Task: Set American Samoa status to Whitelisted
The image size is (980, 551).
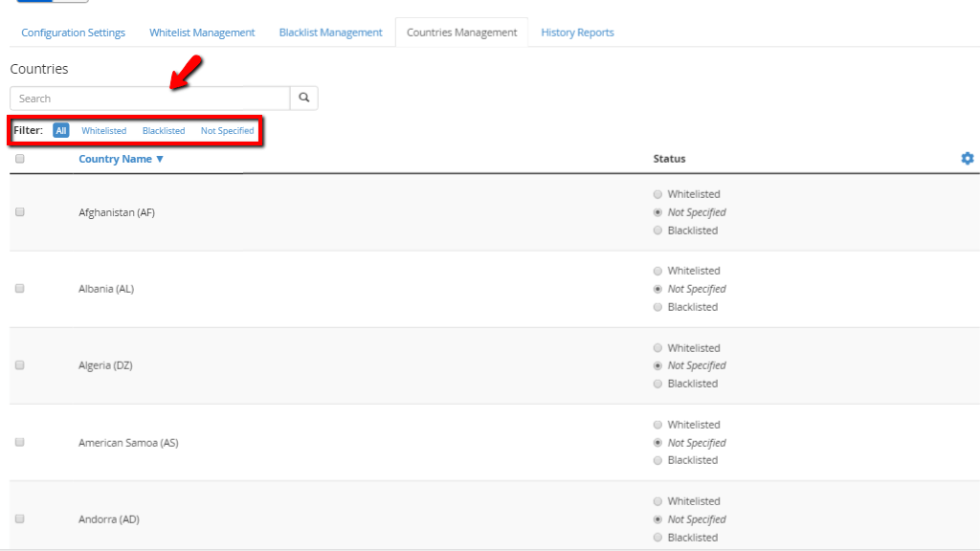Action: pos(657,425)
